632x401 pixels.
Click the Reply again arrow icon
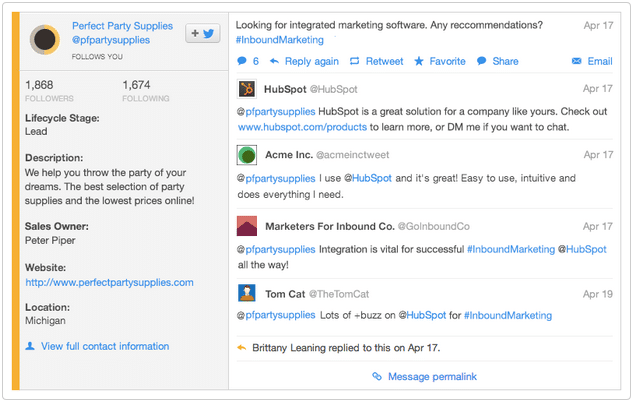point(274,61)
